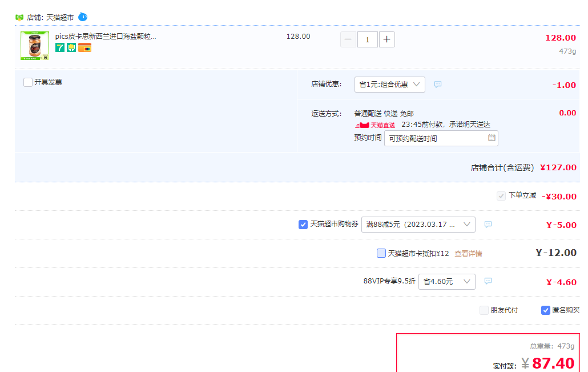This screenshot has height=372, width=588.
Task: Click the -1.00 shop discount amount
Action: (x=564, y=85)
